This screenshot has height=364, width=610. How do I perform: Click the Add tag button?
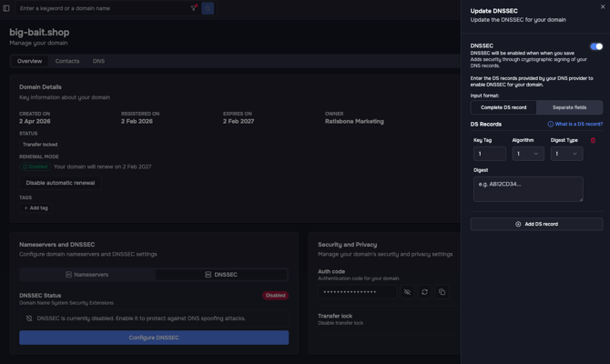click(x=36, y=208)
